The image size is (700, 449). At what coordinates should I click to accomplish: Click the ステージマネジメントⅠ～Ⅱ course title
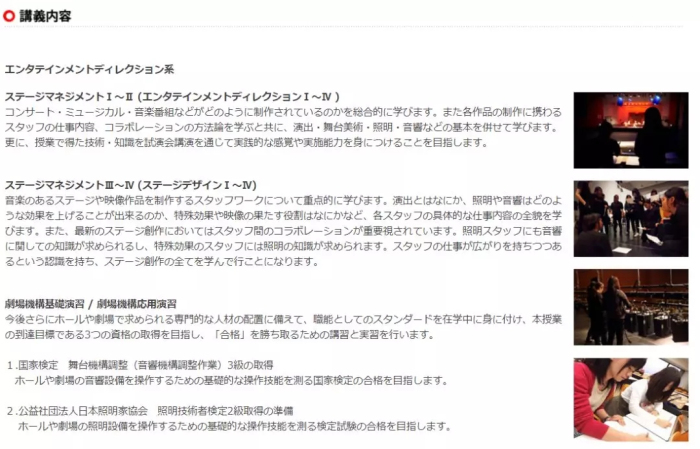coord(172,96)
